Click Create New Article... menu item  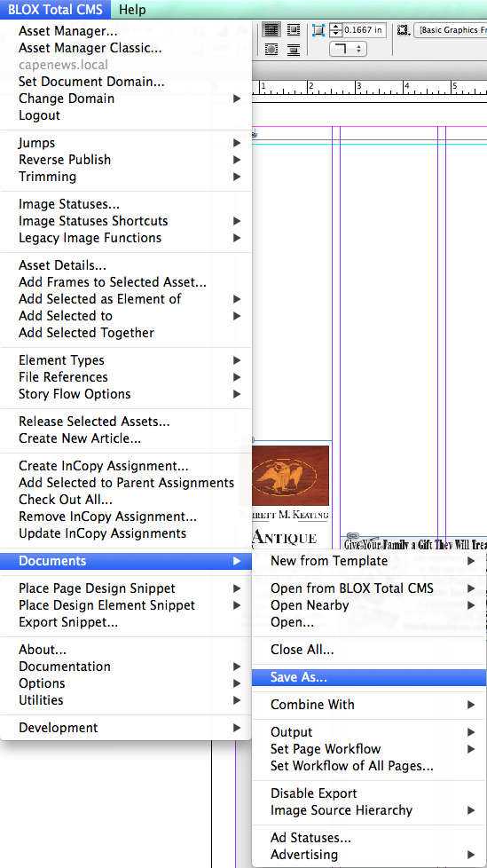point(80,438)
